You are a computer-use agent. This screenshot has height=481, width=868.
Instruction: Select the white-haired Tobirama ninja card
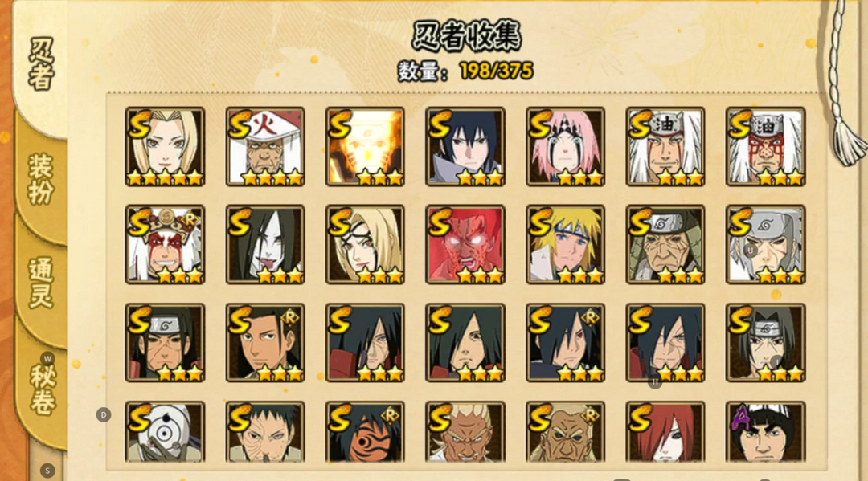pos(766,244)
